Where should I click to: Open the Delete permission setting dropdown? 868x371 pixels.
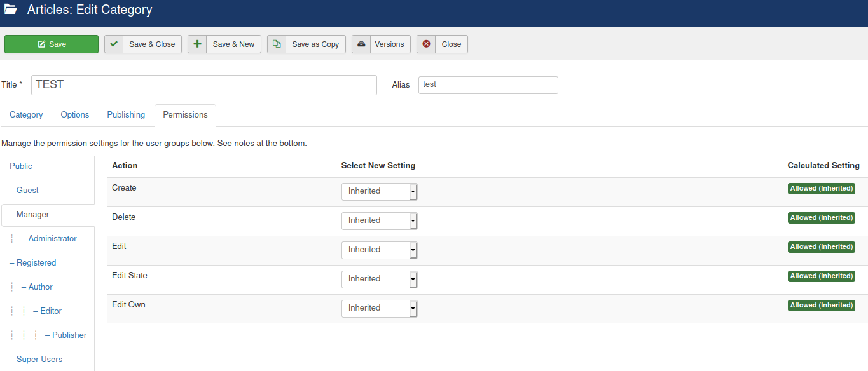tap(379, 220)
